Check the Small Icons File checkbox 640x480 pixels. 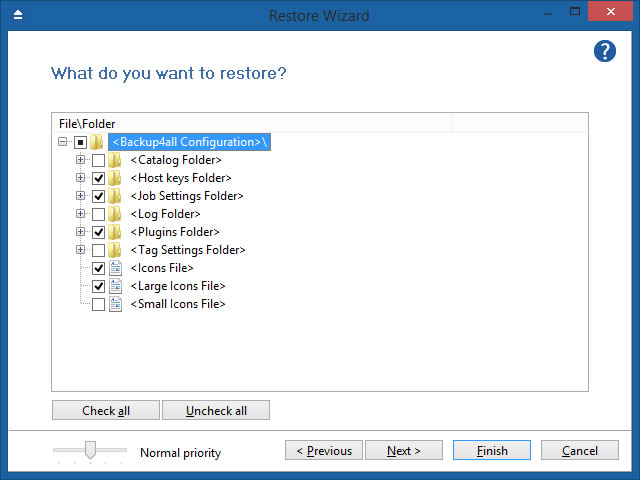coord(98,304)
